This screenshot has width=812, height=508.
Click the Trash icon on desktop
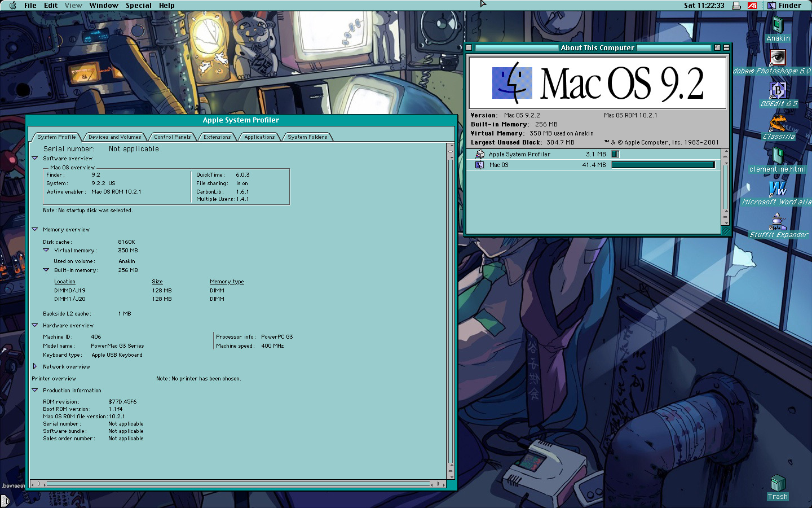tap(778, 484)
